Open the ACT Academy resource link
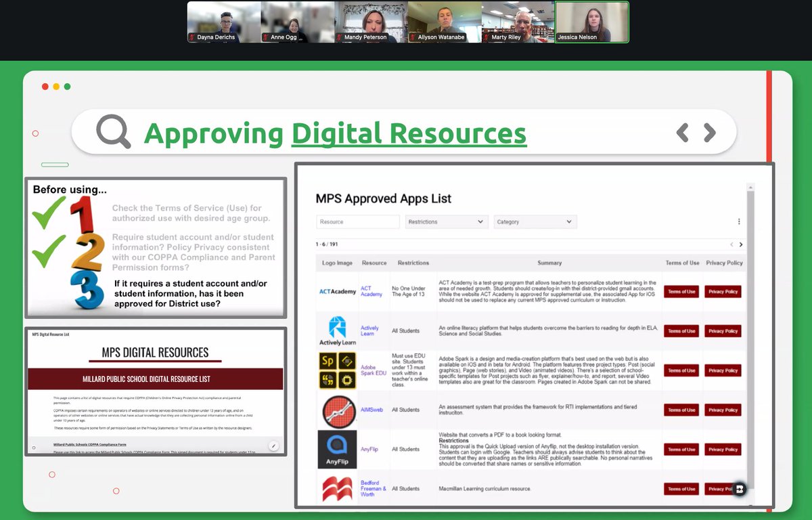 [x=371, y=292]
